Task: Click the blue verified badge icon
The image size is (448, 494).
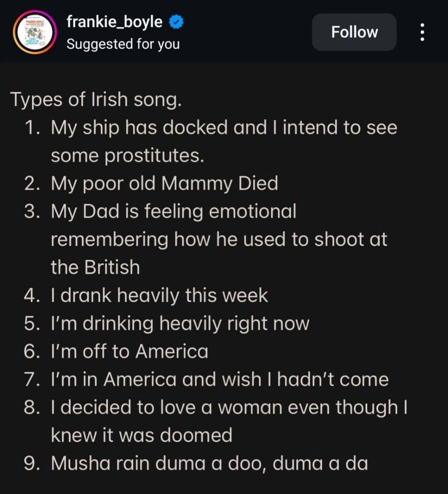Action: (176, 22)
